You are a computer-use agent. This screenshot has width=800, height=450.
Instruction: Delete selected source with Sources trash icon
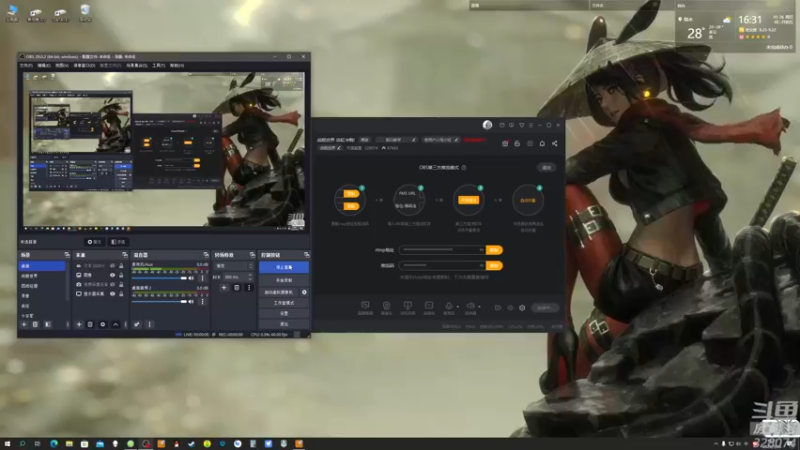(x=90, y=324)
